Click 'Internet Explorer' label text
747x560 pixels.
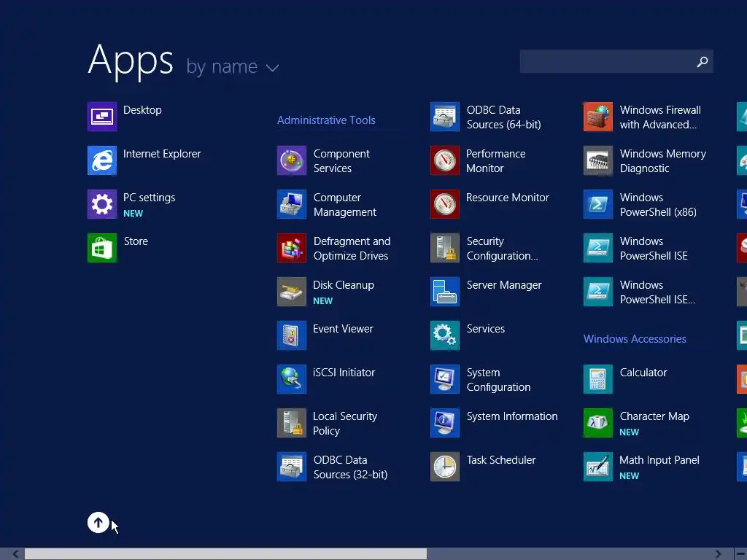[162, 153]
